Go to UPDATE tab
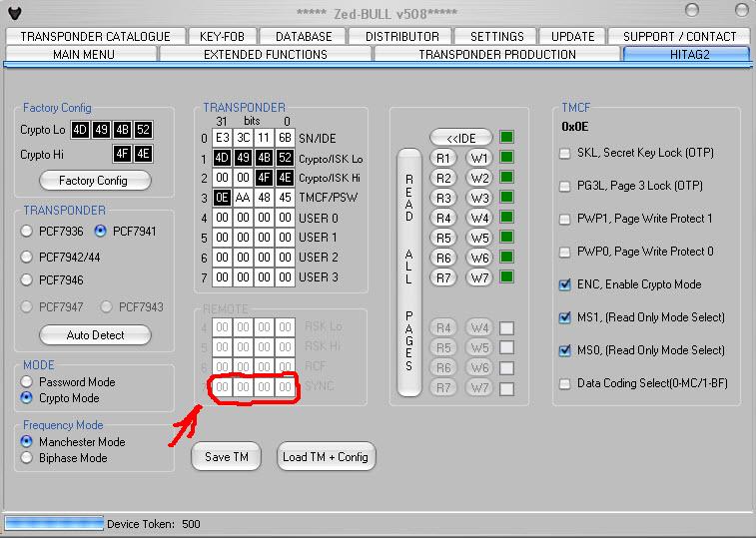756x538 pixels. [x=573, y=37]
